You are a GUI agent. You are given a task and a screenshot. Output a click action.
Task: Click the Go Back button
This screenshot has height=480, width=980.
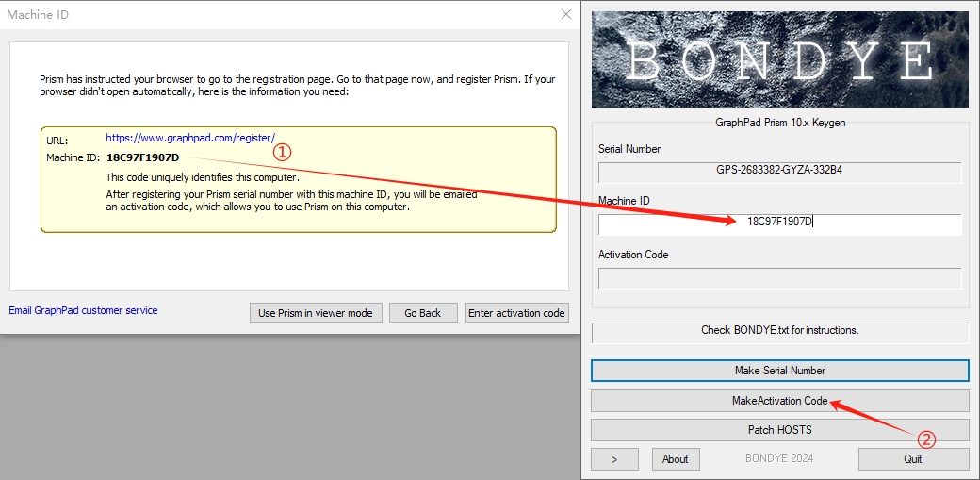422,313
